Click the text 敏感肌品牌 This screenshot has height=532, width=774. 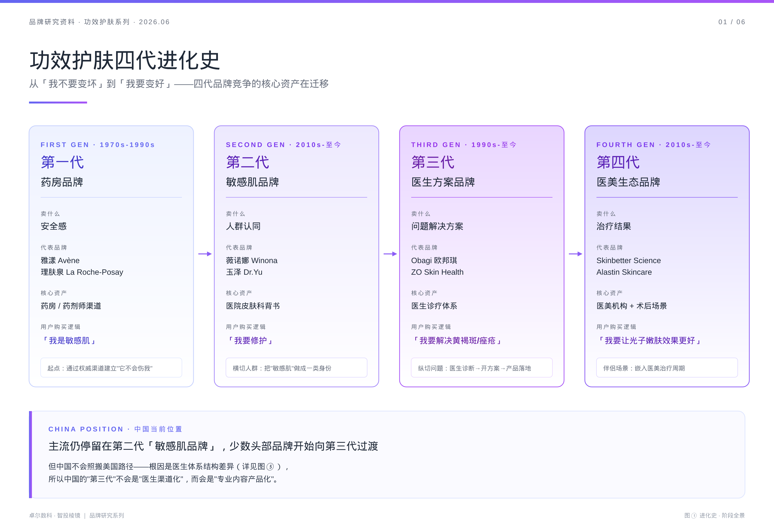point(253,182)
